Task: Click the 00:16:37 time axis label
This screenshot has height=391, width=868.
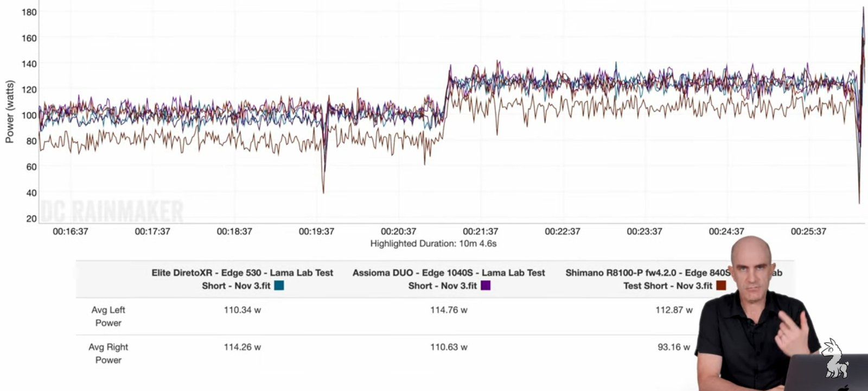Action: pyautogui.click(x=71, y=231)
